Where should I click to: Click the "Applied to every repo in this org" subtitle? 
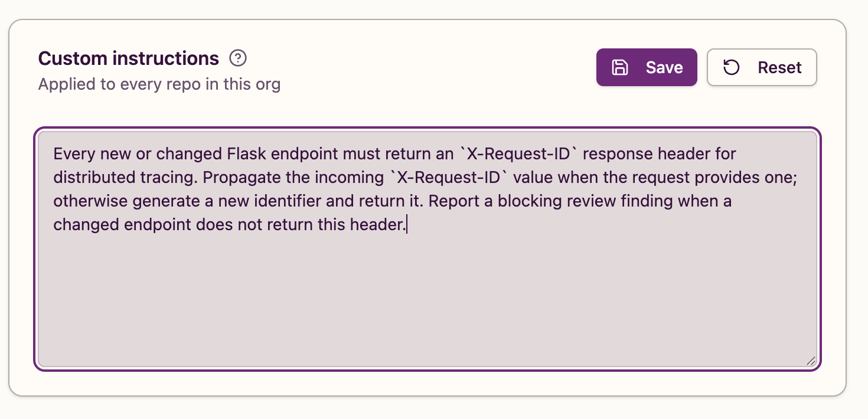tap(159, 84)
